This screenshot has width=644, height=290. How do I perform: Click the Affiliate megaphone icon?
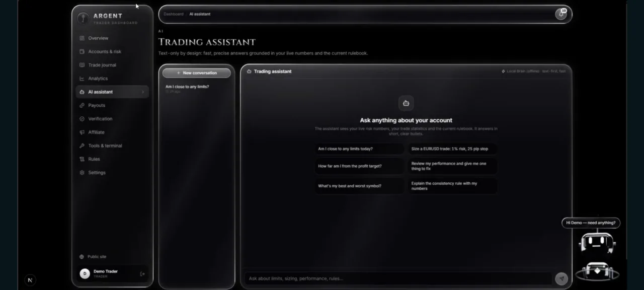82,132
